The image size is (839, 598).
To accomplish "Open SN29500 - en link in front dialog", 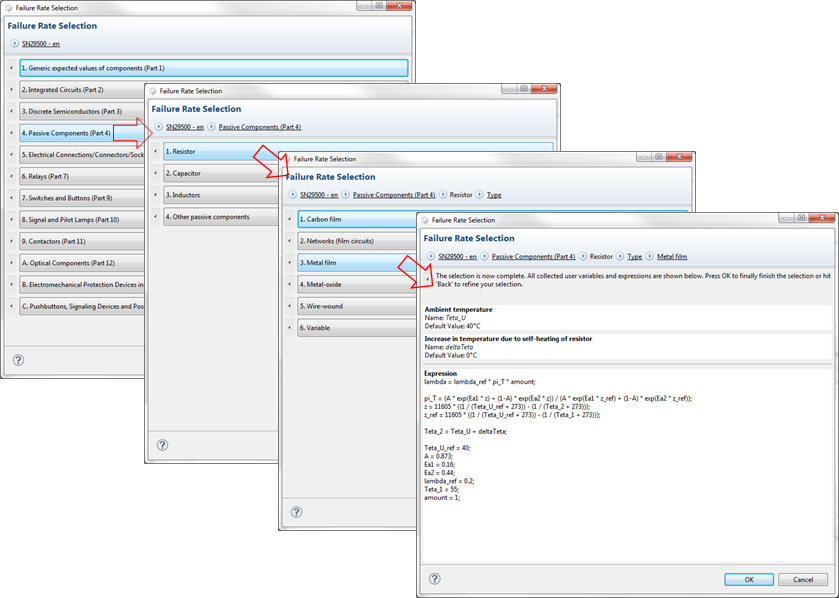I will (x=457, y=257).
